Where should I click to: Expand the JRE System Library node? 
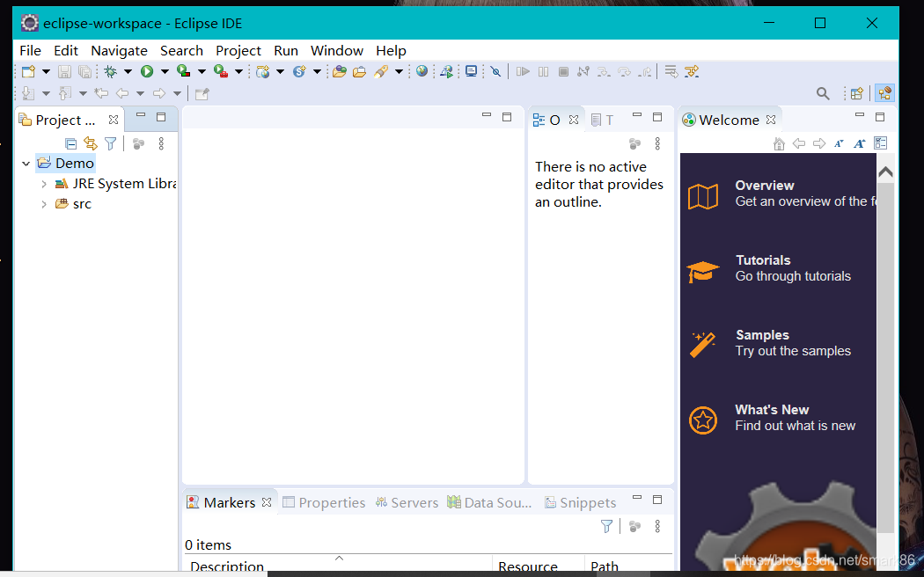click(x=44, y=184)
